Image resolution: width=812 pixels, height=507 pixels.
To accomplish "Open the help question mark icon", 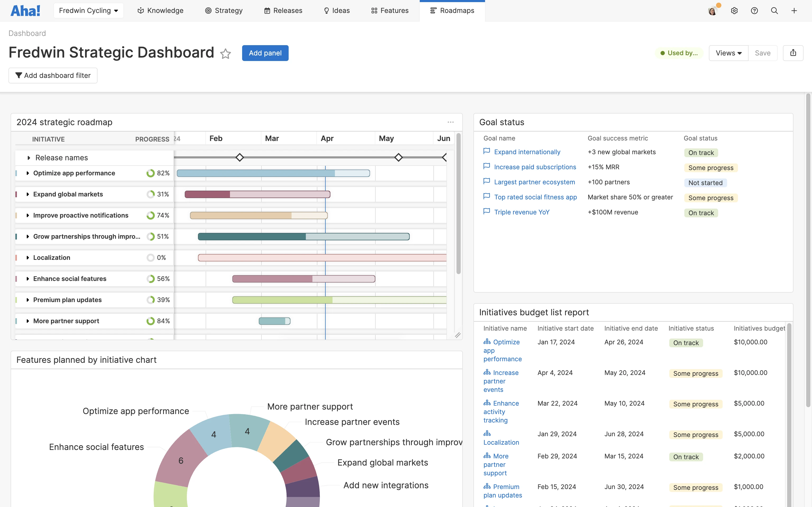I will [755, 10].
